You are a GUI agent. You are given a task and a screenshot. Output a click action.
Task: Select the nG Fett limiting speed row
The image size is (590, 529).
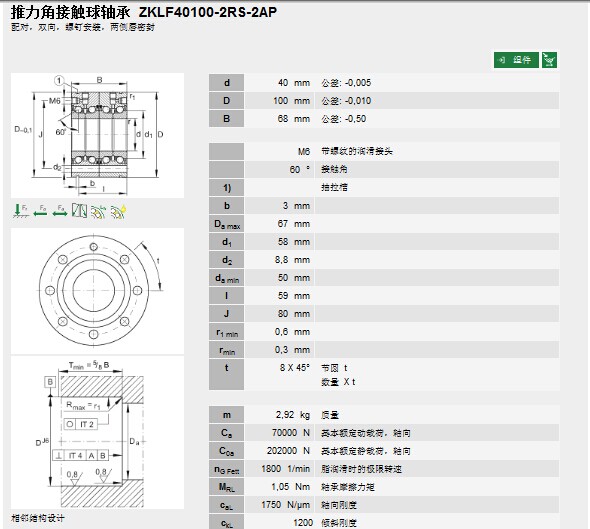(384, 469)
